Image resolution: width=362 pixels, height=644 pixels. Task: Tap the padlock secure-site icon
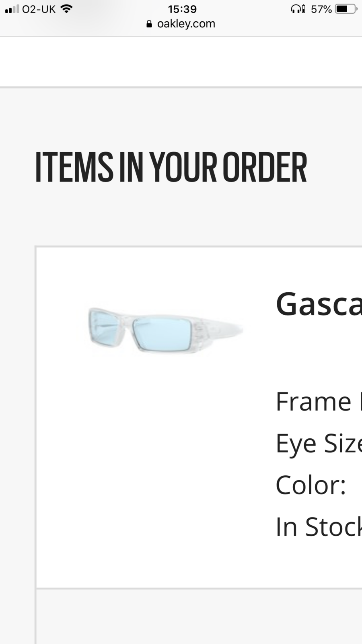click(149, 24)
